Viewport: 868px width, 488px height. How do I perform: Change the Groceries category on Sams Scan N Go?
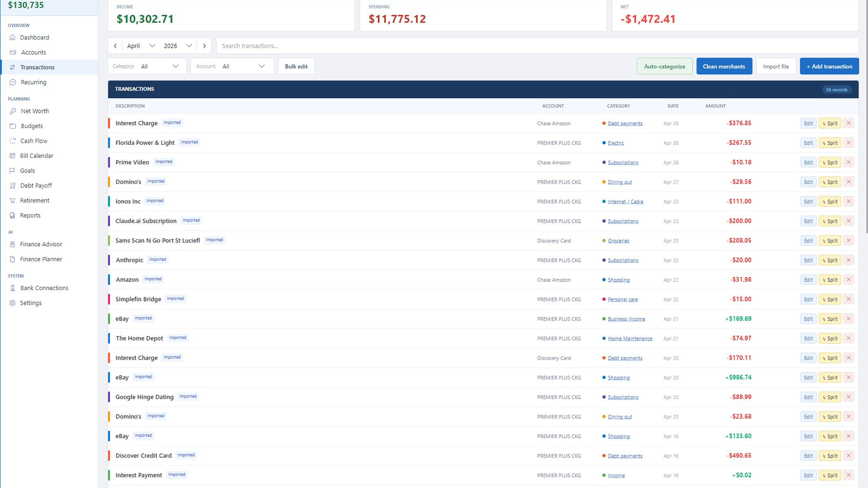point(618,241)
